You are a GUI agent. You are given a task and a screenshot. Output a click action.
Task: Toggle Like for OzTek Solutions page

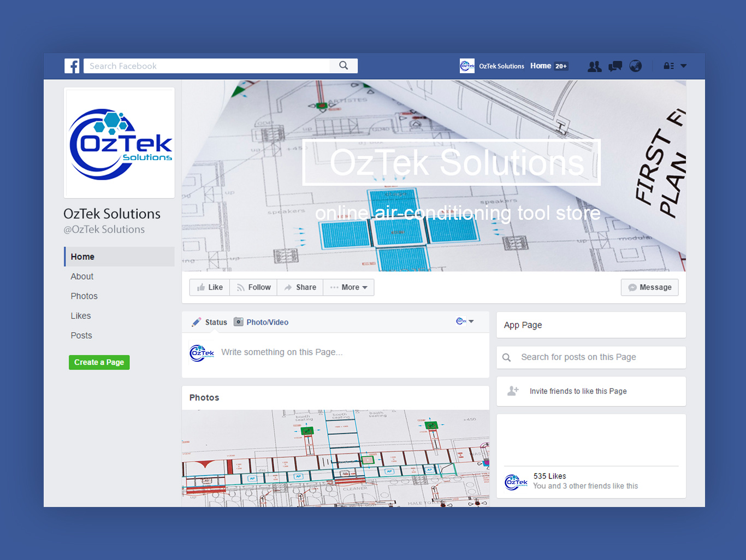coord(209,287)
